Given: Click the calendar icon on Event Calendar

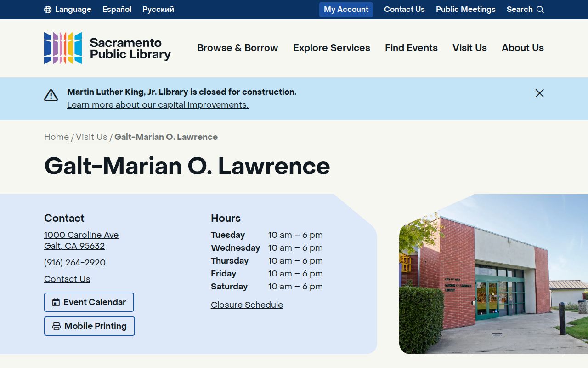Looking at the screenshot, I should pyautogui.click(x=56, y=302).
